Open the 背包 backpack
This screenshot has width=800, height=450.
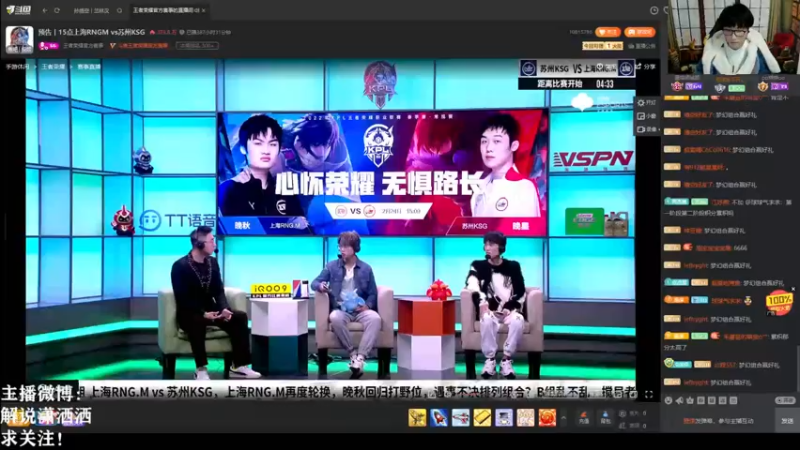point(605,418)
